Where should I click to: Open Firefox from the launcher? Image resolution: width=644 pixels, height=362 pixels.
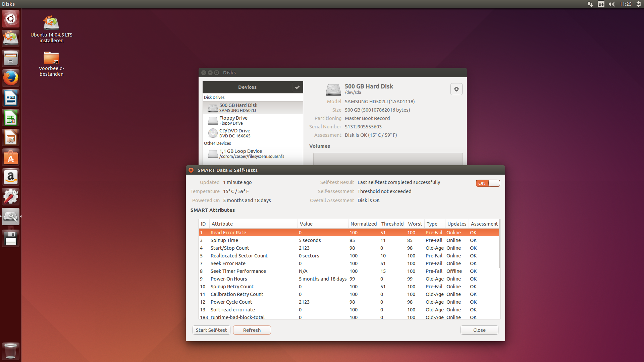(x=11, y=78)
